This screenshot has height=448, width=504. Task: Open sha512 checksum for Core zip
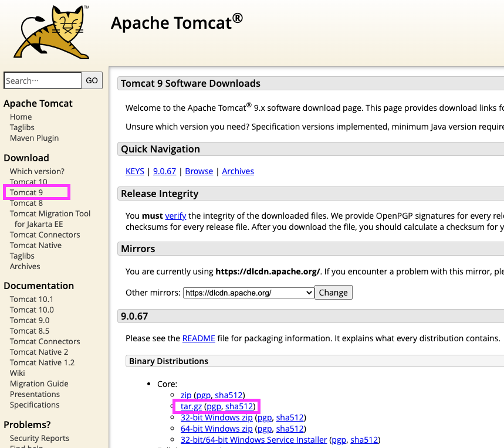(229, 395)
